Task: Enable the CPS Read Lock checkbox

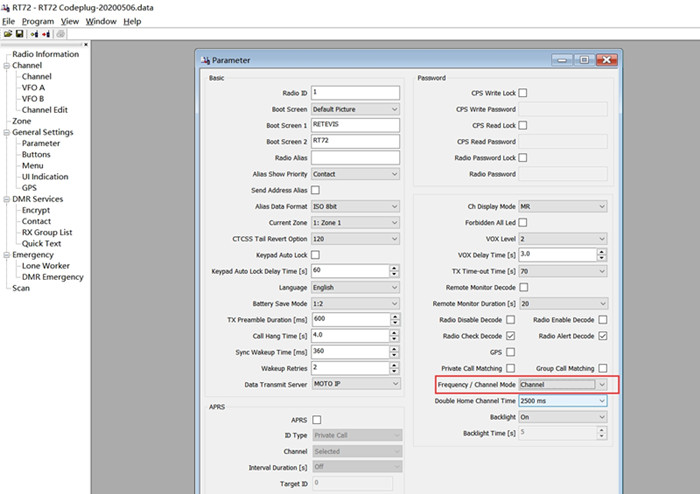Action: [x=523, y=125]
